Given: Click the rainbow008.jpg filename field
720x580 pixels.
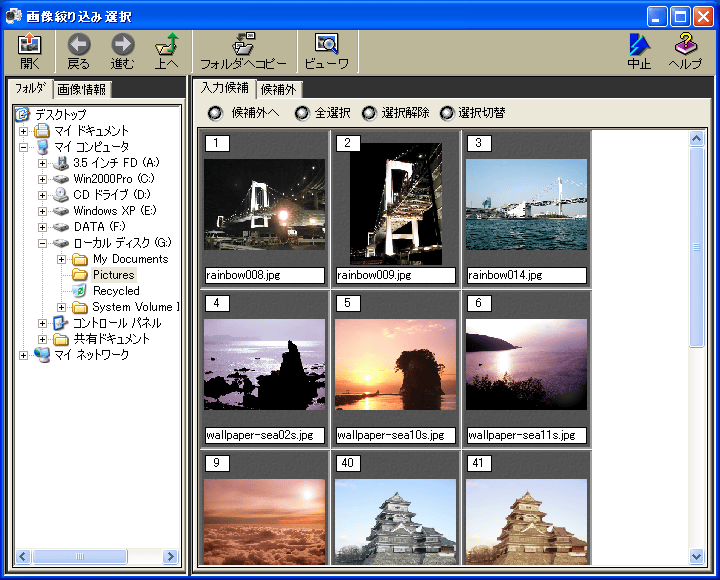Looking at the screenshot, I should pyautogui.click(x=264, y=275).
